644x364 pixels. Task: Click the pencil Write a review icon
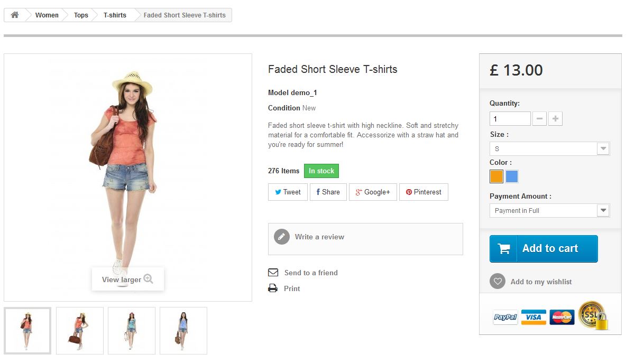(282, 237)
